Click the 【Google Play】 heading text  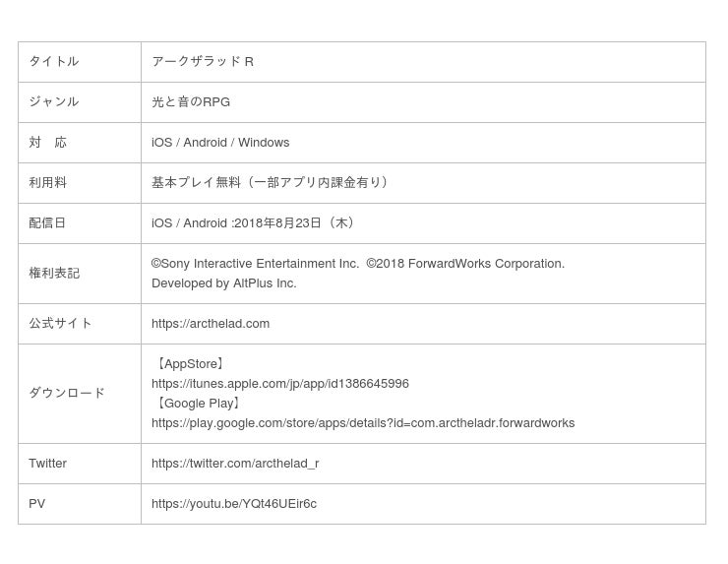tap(199, 404)
